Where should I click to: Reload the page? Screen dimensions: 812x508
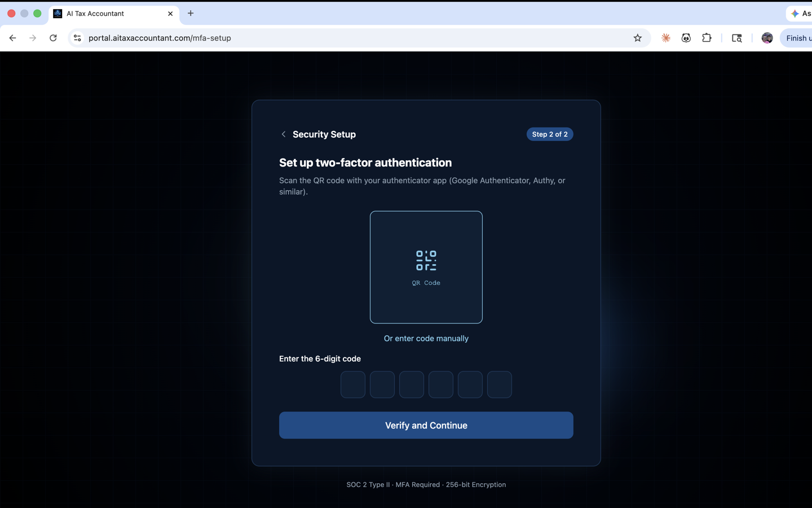click(53, 38)
